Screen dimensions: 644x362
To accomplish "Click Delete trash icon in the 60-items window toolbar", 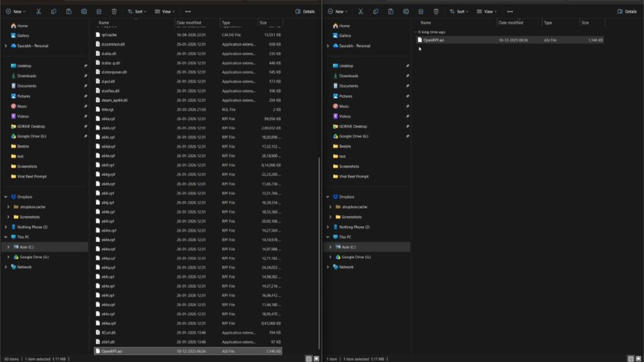I will click(114, 11).
